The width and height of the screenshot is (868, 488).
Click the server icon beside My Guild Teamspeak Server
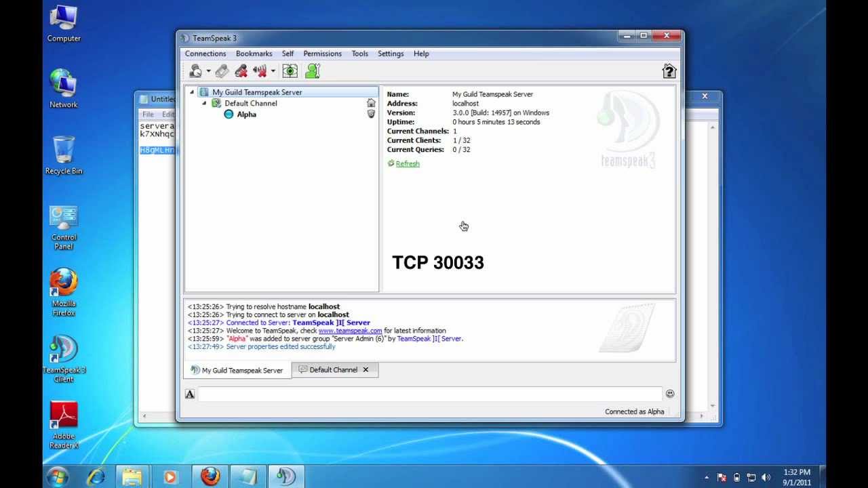coord(204,92)
